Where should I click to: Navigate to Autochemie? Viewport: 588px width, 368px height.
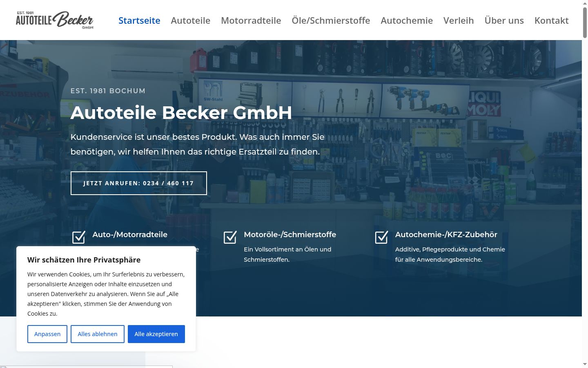[x=407, y=20]
